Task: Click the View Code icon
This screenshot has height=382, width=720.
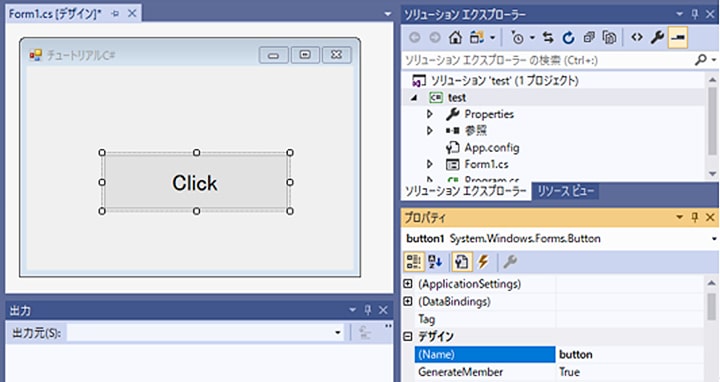Action: click(636, 38)
